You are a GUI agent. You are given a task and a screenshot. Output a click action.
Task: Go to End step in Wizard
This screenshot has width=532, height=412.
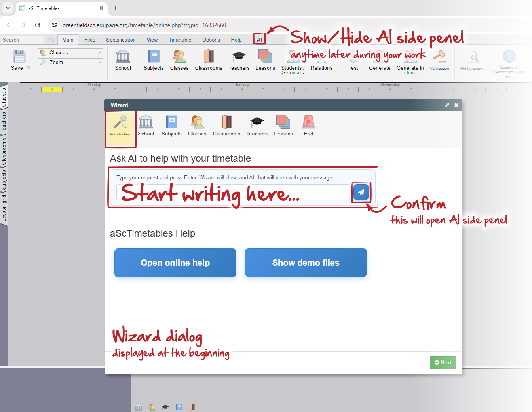click(309, 126)
